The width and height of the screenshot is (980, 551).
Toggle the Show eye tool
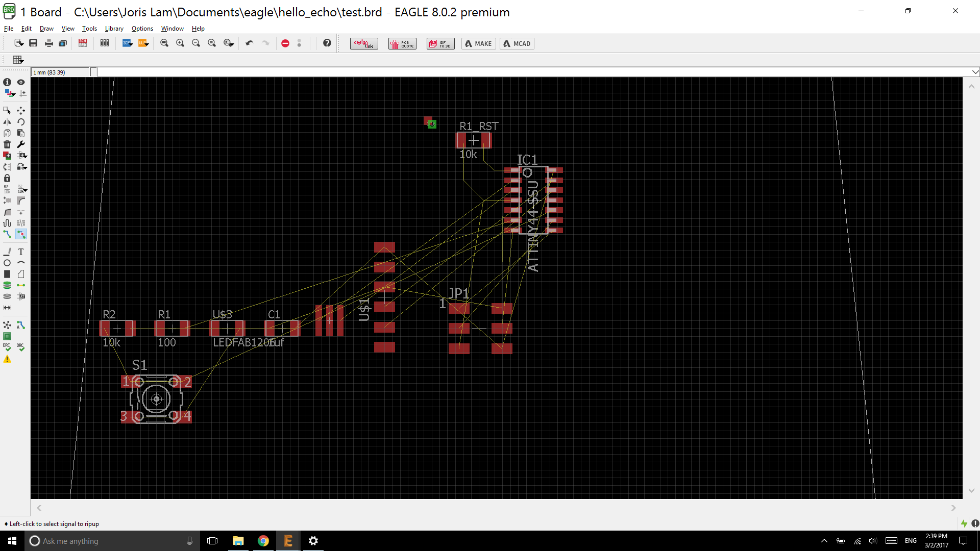pyautogui.click(x=21, y=82)
